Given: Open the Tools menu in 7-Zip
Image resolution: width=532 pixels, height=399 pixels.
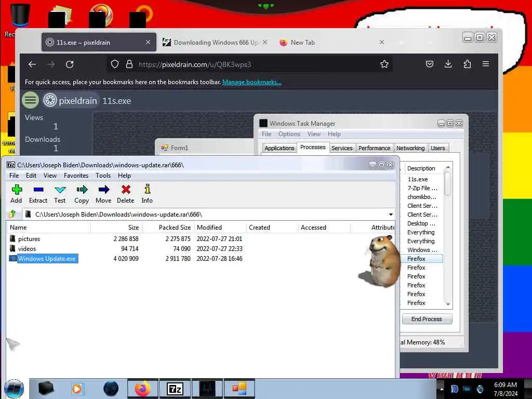Looking at the screenshot, I should [x=103, y=176].
